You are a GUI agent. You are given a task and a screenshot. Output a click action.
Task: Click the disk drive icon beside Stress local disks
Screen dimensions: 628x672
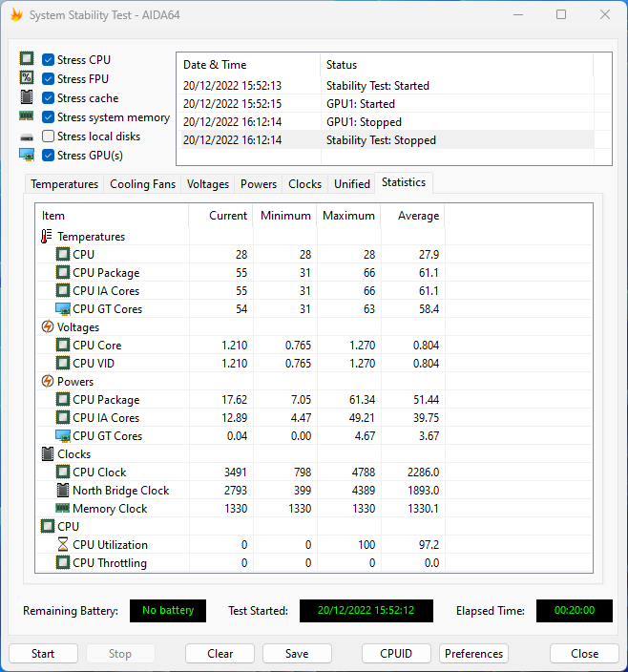click(27, 137)
